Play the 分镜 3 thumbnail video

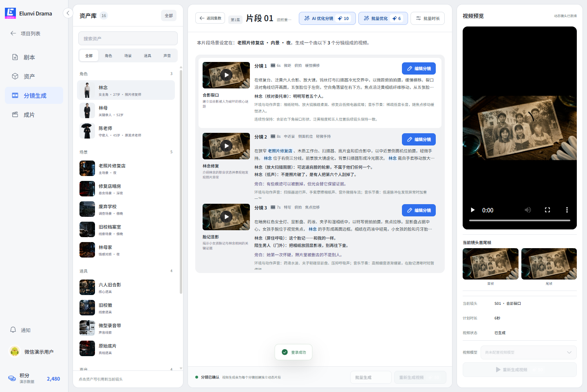[x=226, y=217]
